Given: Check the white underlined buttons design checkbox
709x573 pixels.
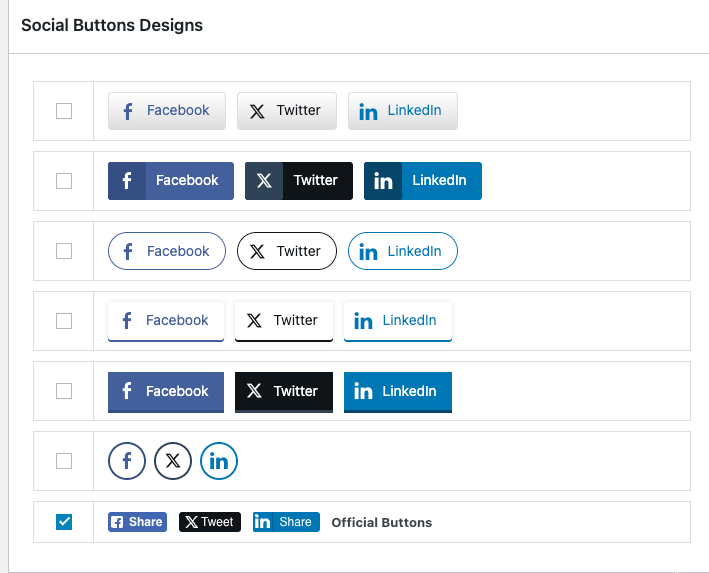Looking at the screenshot, I should [x=64, y=321].
